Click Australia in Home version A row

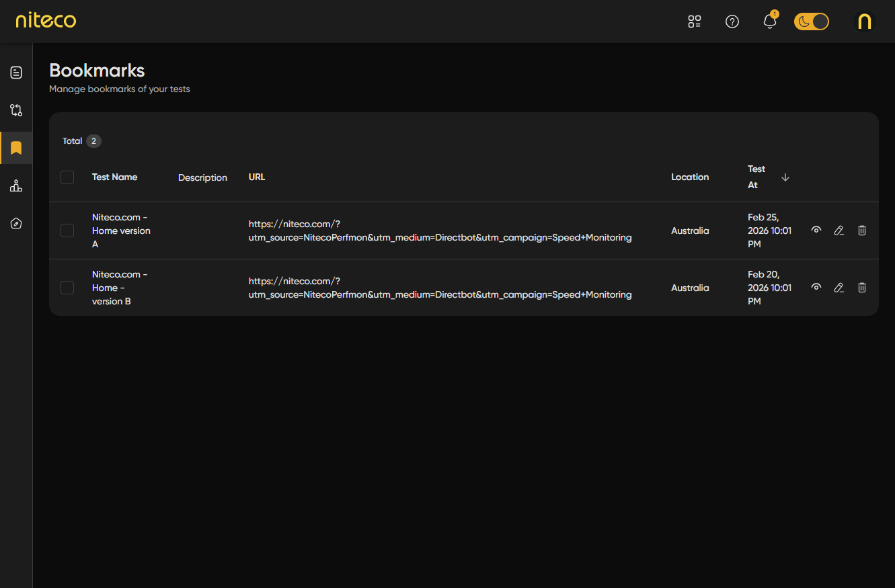tap(690, 230)
